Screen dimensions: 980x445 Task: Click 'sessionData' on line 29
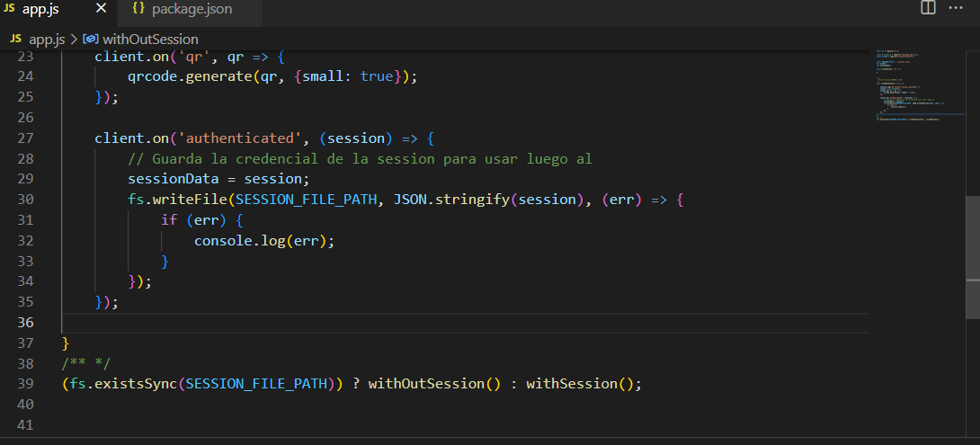[174, 180]
